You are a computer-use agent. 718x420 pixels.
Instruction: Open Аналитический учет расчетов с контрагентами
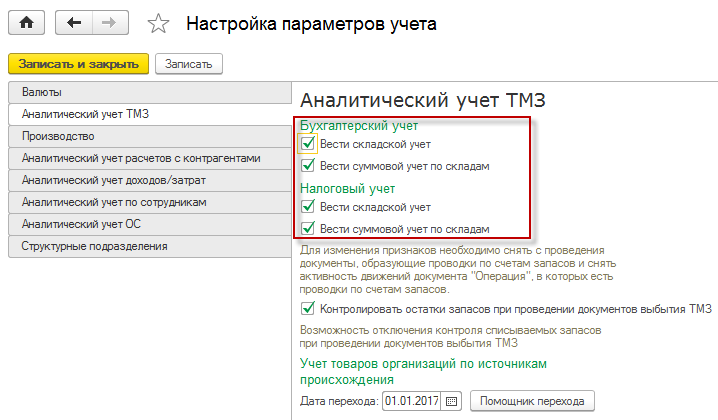(148, 158)
